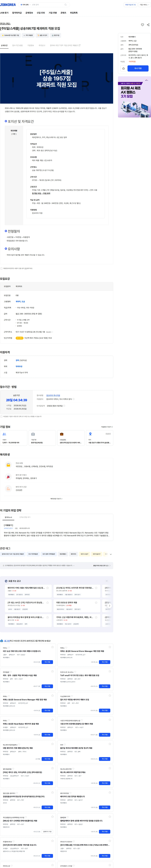This screenshot has height=868, width=151.
Task: Click the 지도보기 link by 근무지주소
Action: tap(49, 332)
